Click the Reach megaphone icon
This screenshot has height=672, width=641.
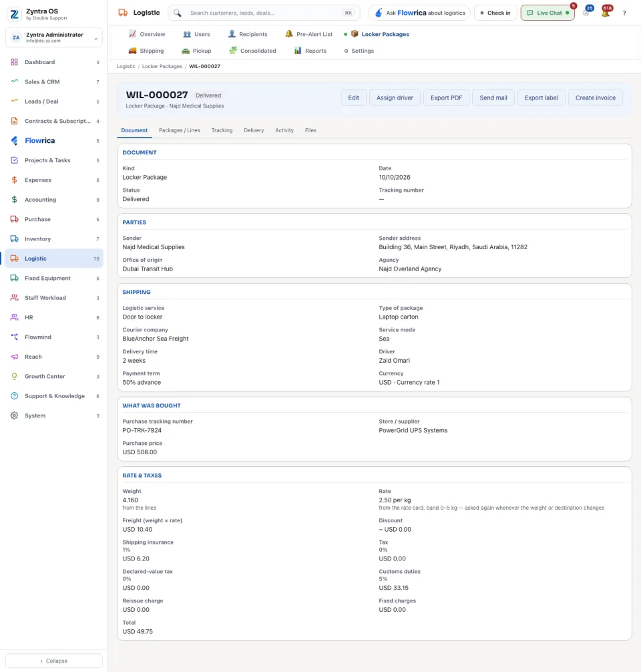pos(14,357)
